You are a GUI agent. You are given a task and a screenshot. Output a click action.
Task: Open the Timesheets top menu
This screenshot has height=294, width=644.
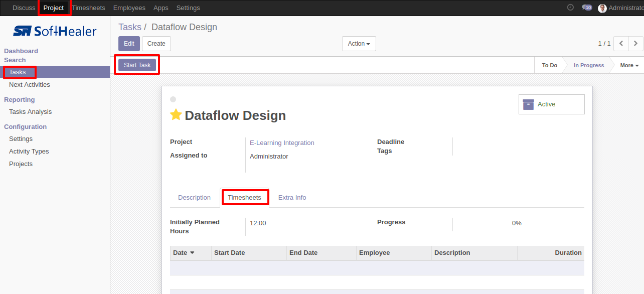click(x=89, y=8)
